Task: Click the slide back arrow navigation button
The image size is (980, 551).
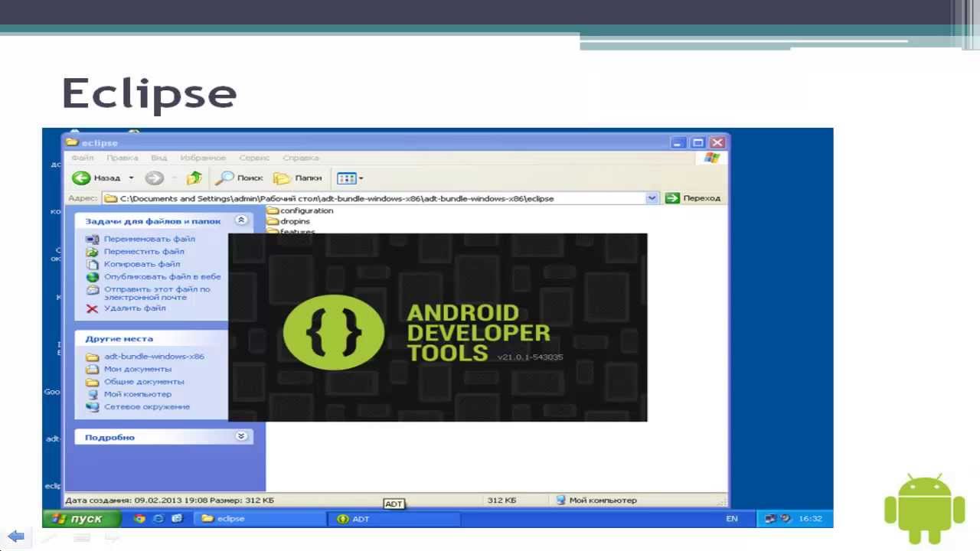Action: pyautogui.click(x=15, y=536)
